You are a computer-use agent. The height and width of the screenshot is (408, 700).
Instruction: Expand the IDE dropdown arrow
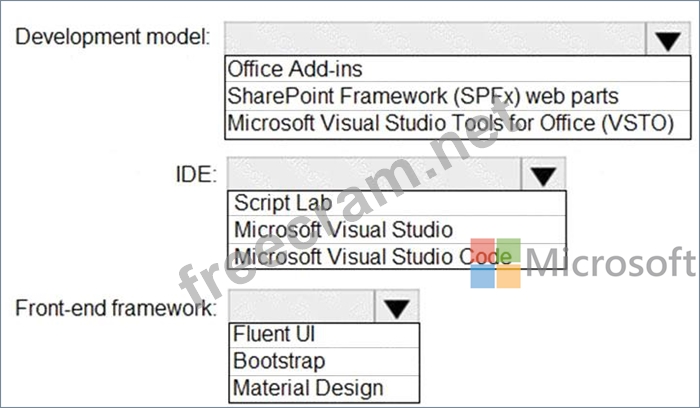point(543,174)
